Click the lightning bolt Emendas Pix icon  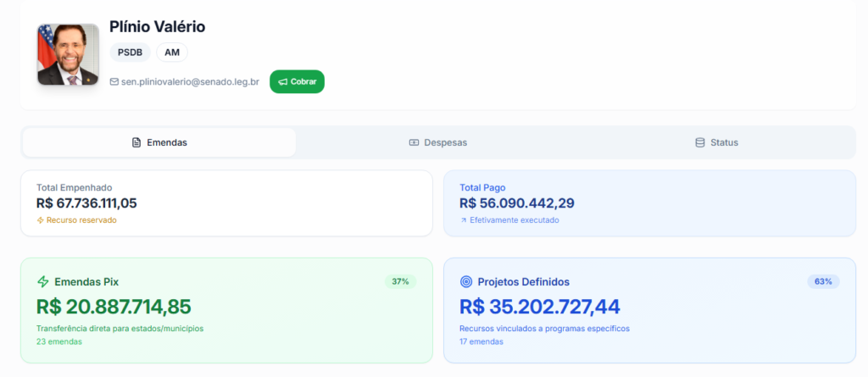coord(43,282)
